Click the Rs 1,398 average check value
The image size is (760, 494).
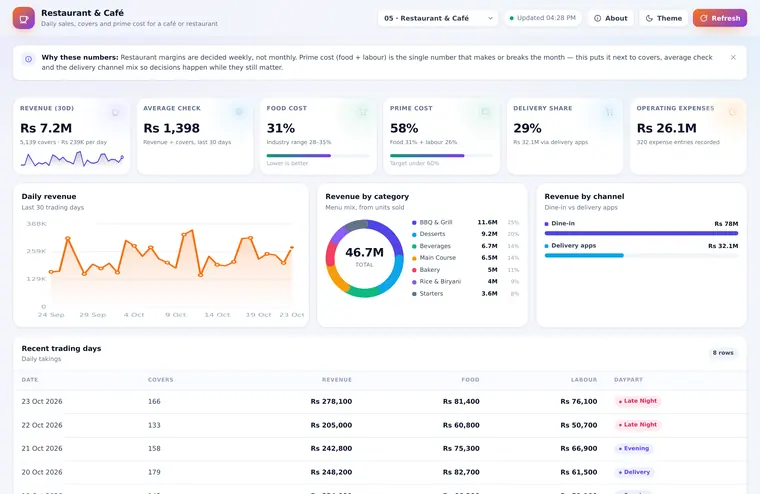pos(172,128)
